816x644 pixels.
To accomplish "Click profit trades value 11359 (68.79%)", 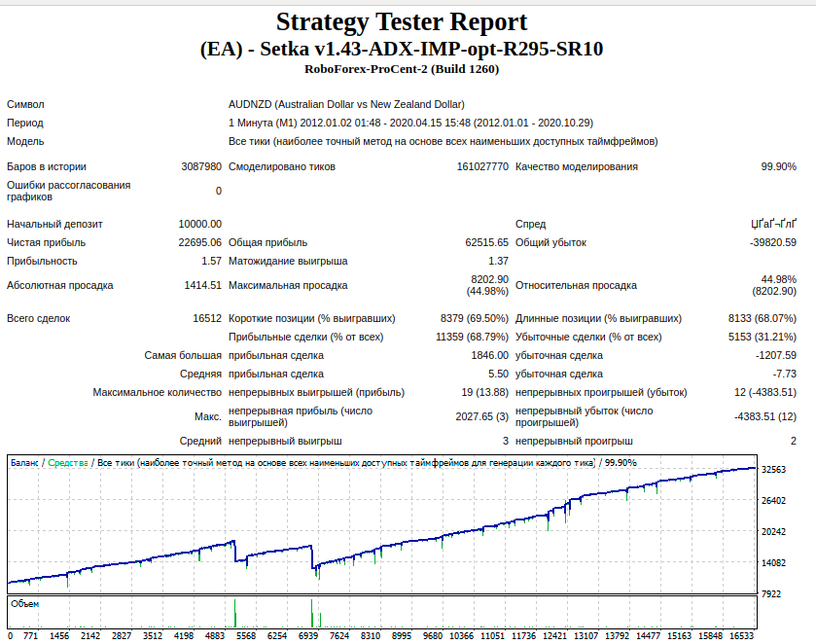I will (x=472, y=337).
